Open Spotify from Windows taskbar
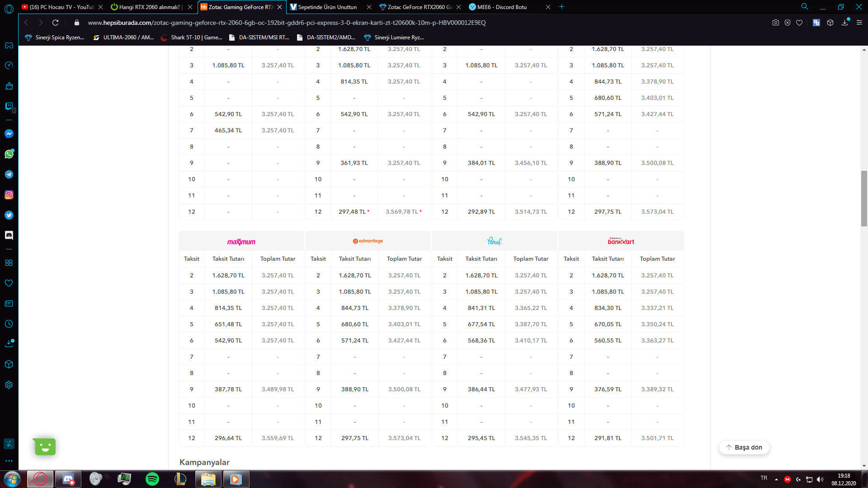 152,479
